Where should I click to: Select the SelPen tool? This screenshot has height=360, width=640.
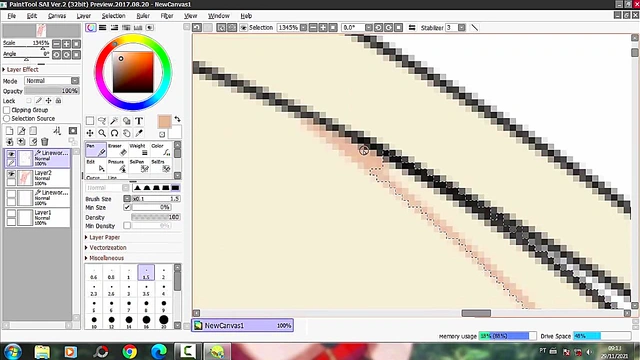pyautogui.click(x=139, y=165)
